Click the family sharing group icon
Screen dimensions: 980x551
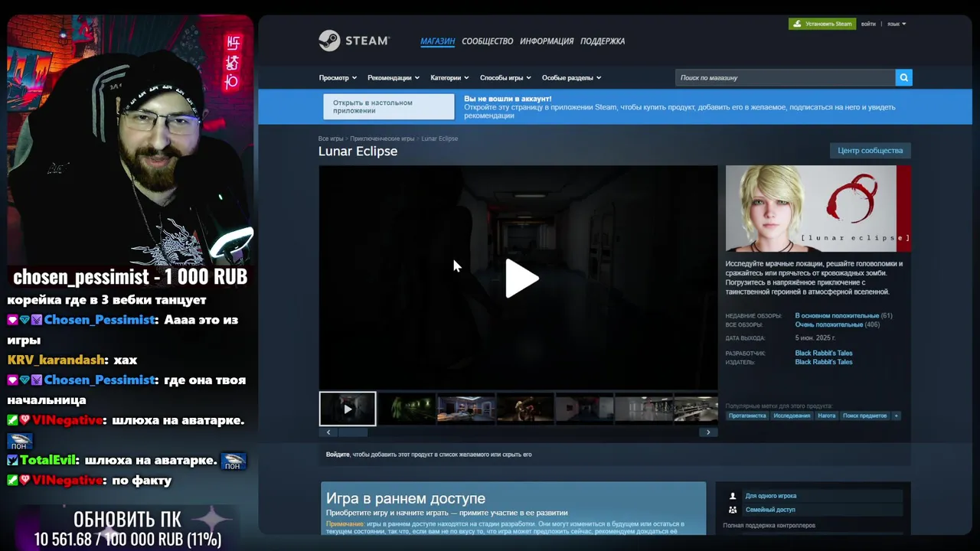[733, 510]
